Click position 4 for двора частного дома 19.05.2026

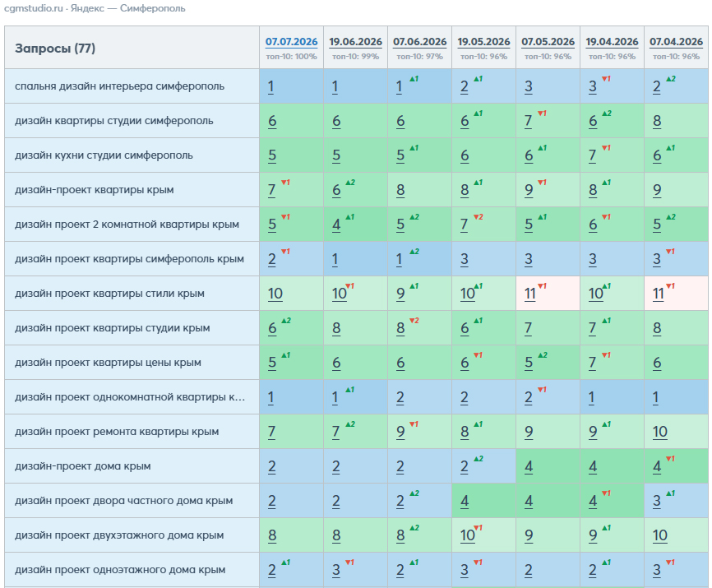tap(465, 501)
